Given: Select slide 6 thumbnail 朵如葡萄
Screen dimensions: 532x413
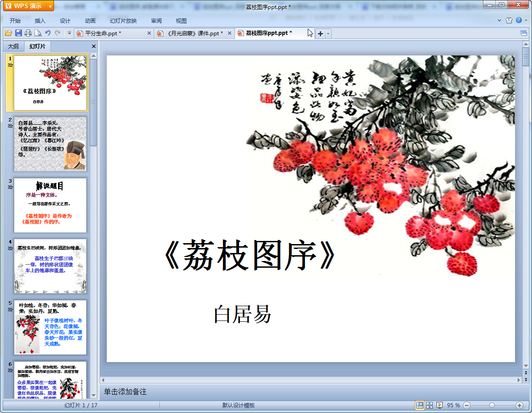Looking at the screenshot, I should 50,380.
